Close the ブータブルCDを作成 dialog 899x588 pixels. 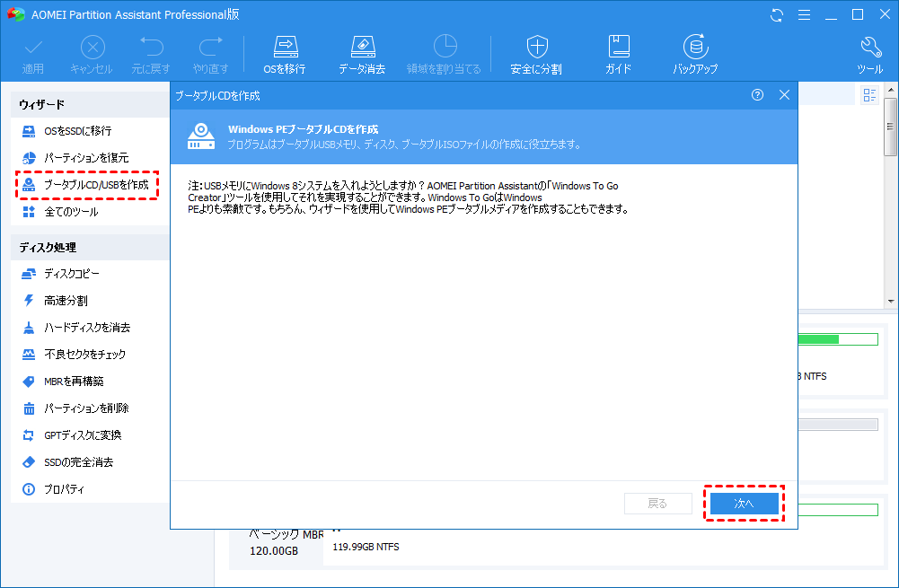click(x=784, y=95)
